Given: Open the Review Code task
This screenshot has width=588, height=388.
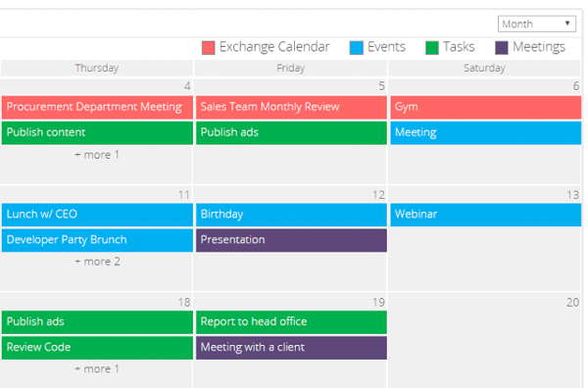Looking at the screenshot, I should pyautogui.click(x=97, y=348).
